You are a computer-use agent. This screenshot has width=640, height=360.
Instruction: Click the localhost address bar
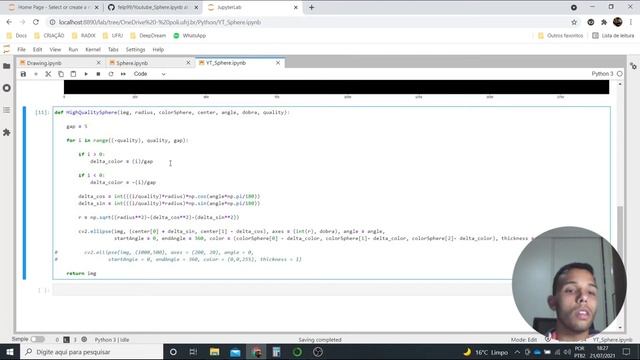310,22
